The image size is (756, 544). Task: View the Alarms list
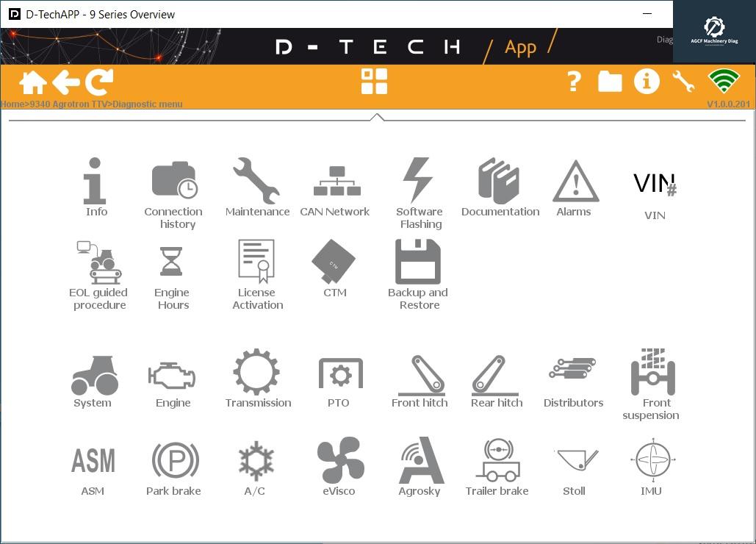coord(575,184)
